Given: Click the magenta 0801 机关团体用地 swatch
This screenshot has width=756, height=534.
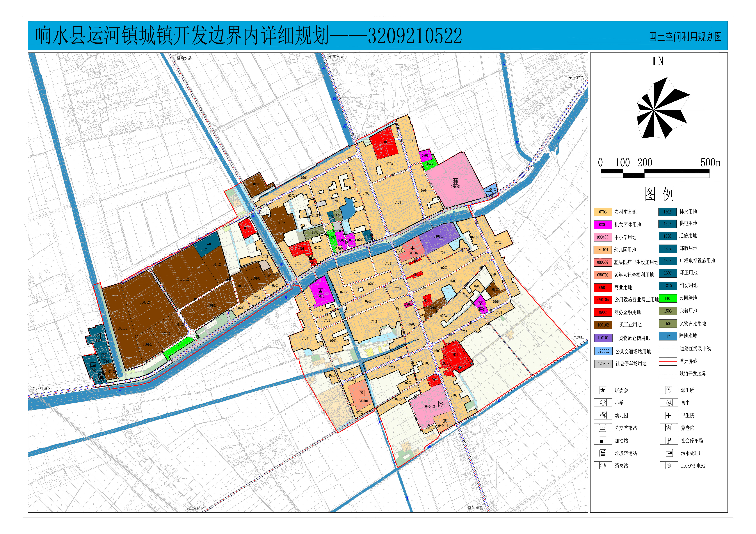Looking at the screenshot, I should coord(603,225).
